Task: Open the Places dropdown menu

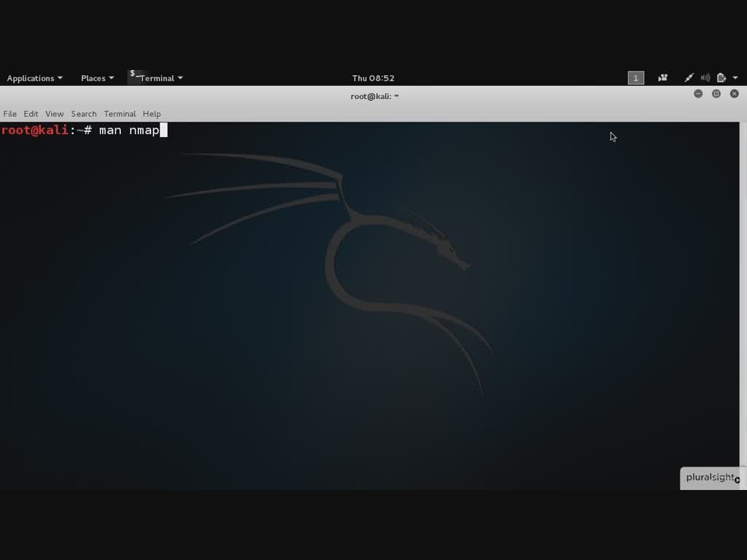Action: coord(97,78)
